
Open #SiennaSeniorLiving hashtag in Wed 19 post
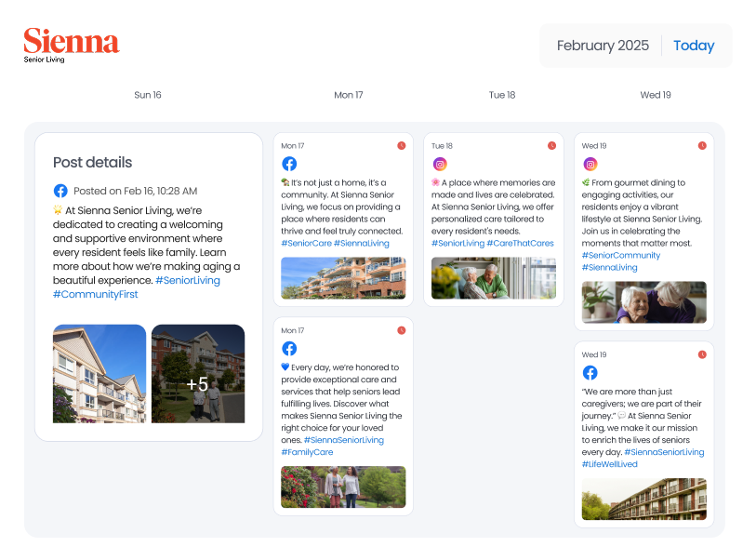tap(664, 452)
